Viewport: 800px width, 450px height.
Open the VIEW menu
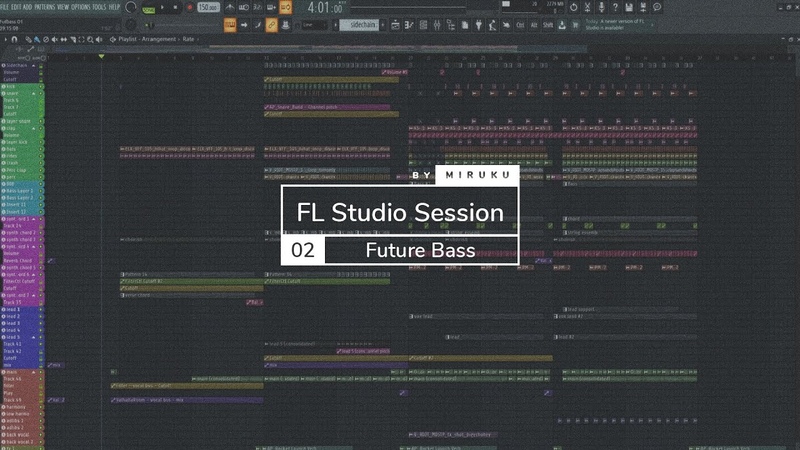63,7
